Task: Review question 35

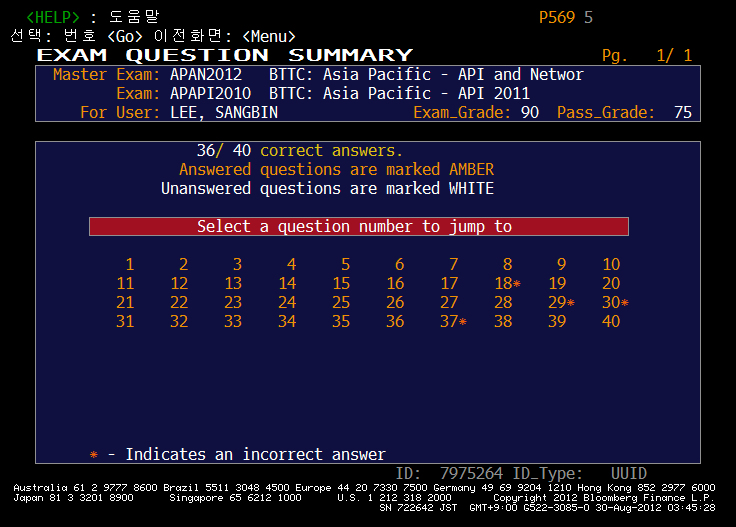Action: tap(341, 321)
